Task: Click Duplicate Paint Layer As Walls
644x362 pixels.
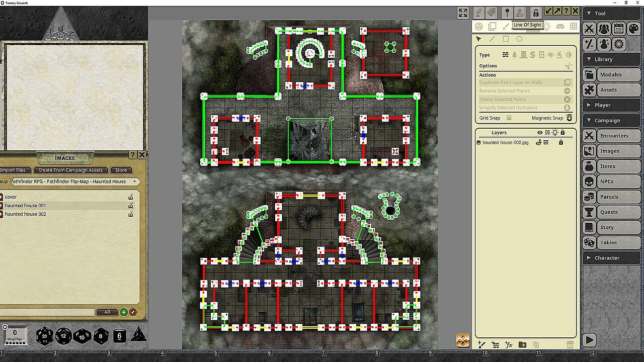Action: pyautogui.click(x=525, y=82)
